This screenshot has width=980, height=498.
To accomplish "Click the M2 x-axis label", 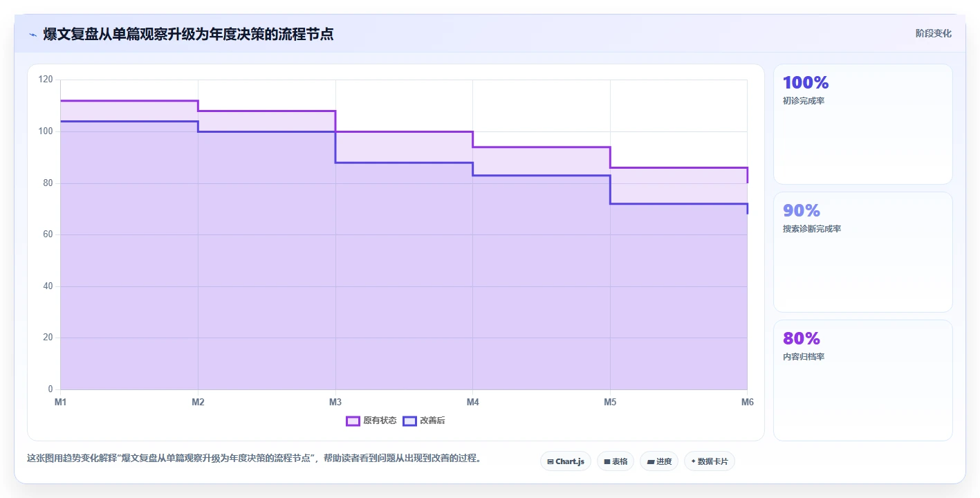I will 198,402.
